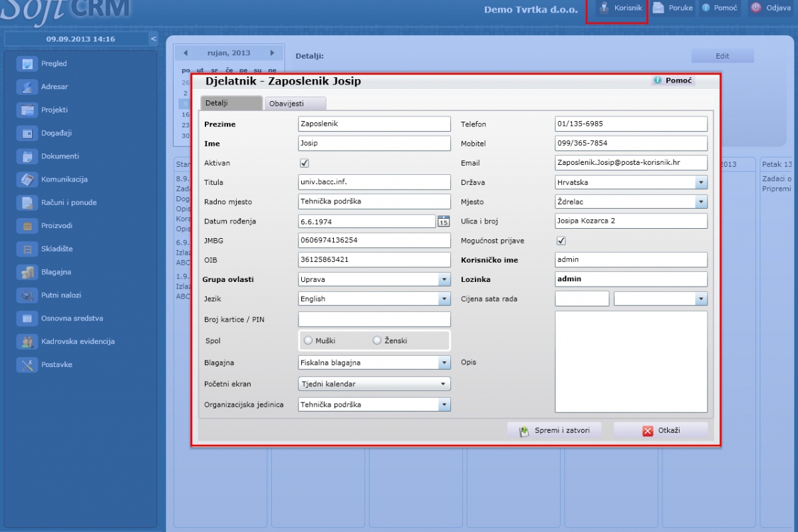The width and height of the screenshot is (798, 532).
Task: Click the Titula input field
Action: click(374, 182)
